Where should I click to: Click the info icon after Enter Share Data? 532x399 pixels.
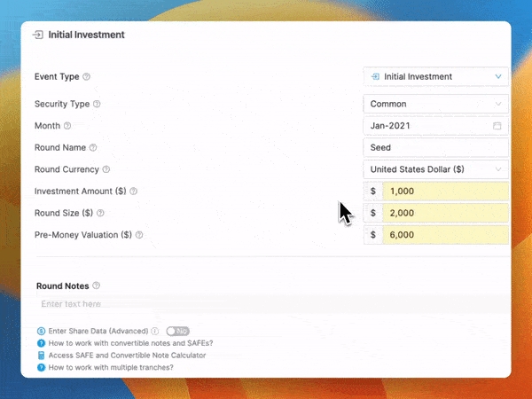point(154,331)
